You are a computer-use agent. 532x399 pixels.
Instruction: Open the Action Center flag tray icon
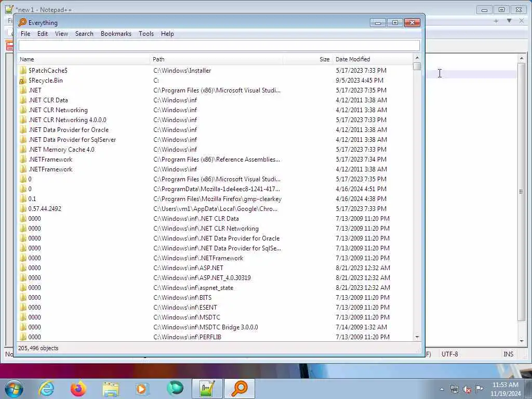pos(479,389)
